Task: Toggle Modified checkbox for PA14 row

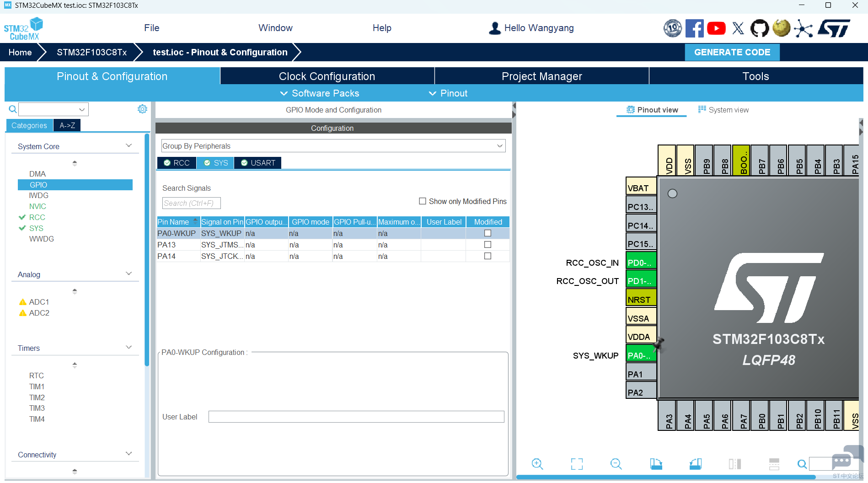Action: coord(488,256)
